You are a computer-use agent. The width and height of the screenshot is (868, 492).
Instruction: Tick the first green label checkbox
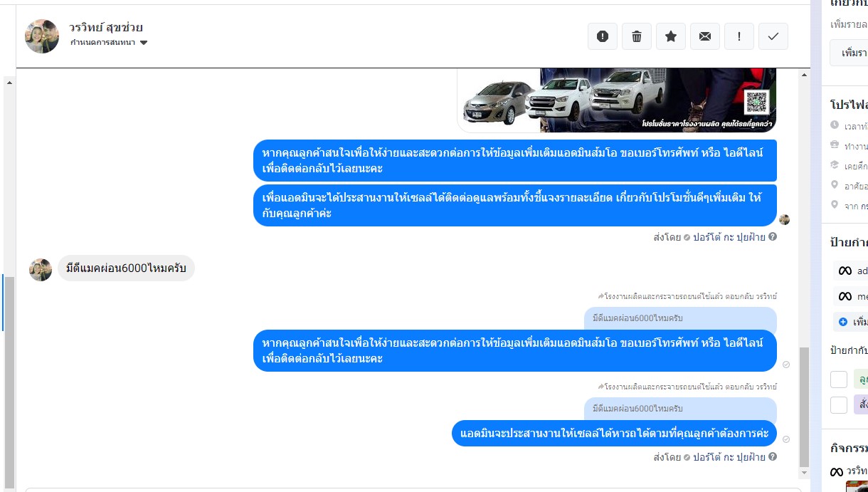(x=839, y=380)
